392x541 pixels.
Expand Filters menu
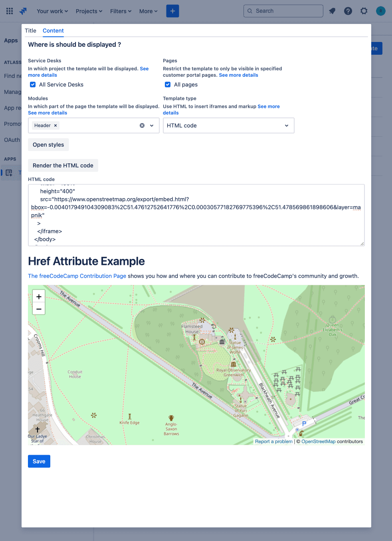121,11
